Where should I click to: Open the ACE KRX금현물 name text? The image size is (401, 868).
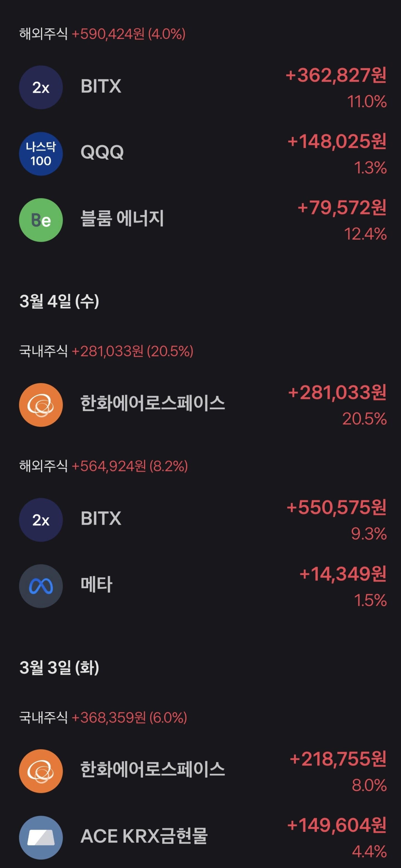point(144,836)
